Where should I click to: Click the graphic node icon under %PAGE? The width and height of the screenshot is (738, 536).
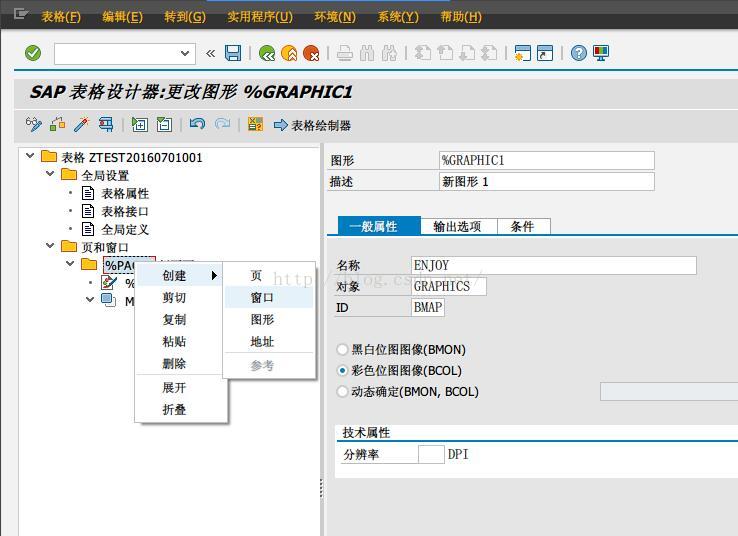click(x=109, y=282)
